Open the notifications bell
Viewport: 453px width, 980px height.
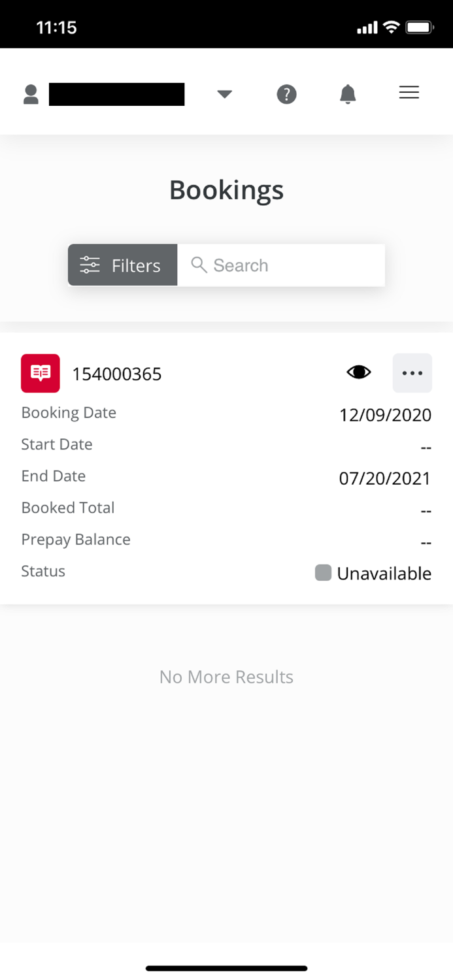pyautogui.click(x=348, y=94)
